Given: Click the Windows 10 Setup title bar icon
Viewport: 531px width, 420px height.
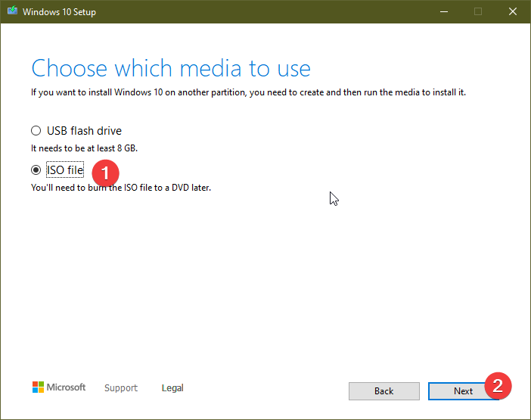Looking at the screenshot, I should (13, 11).
